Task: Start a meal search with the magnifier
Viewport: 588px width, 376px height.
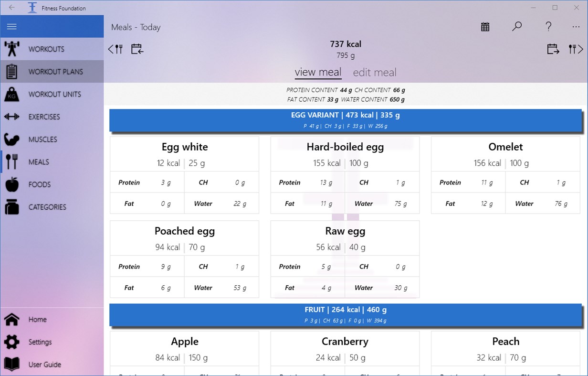Action: click(517, 27)
